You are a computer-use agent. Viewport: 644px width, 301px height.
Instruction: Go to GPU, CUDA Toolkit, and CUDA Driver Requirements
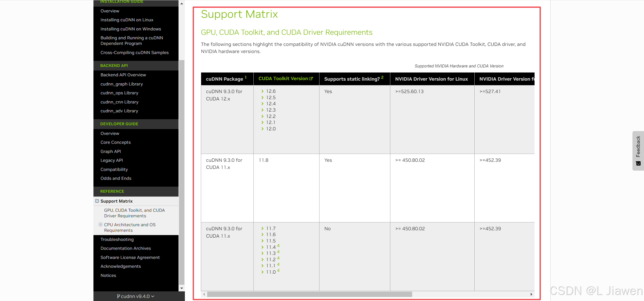134,213
